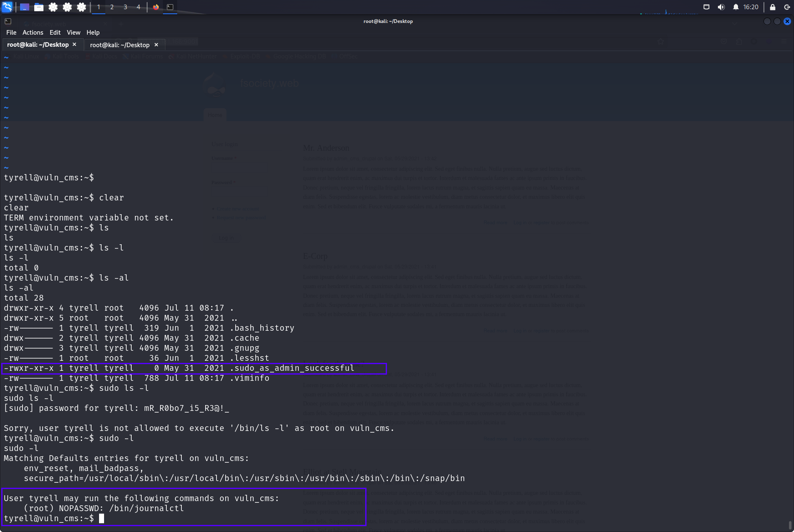Show notifications via bell icon

736,7
